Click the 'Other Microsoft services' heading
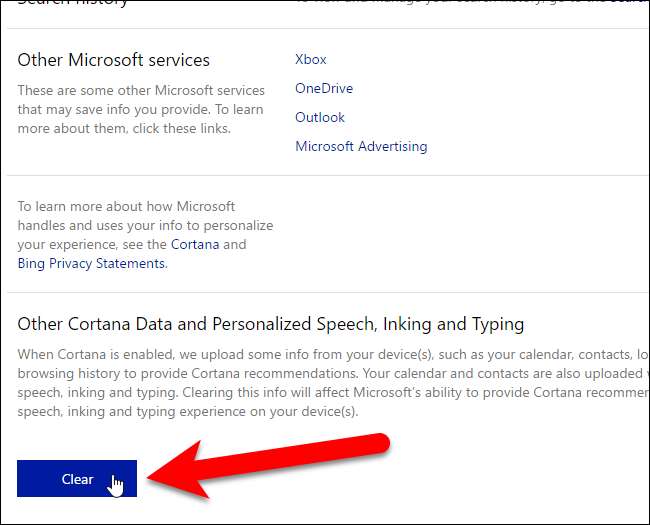650x525 pixels. [x=114, y=61]
